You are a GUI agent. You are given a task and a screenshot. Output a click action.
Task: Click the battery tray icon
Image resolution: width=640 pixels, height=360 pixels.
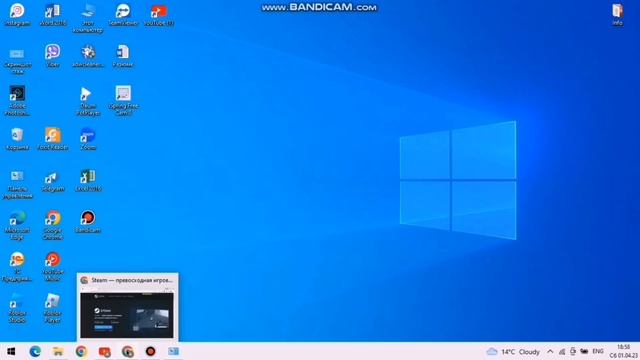pyautogui.click(x=584, y=351)
